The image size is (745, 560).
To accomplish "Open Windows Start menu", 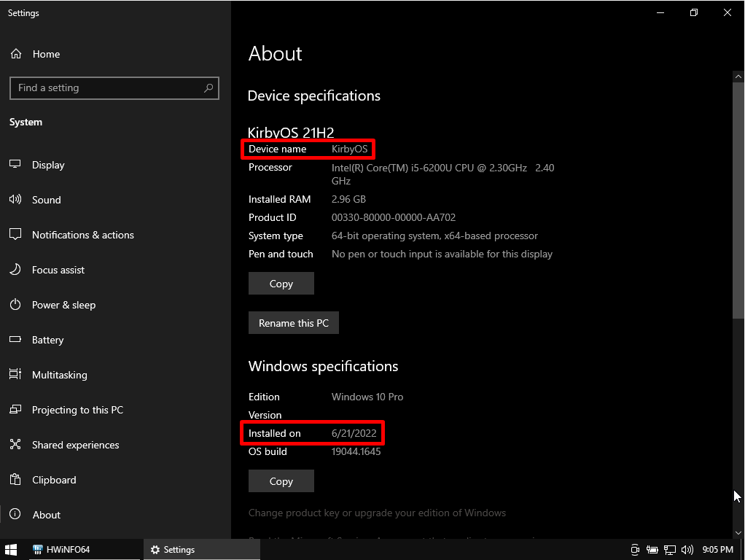I will pos(11,550).
